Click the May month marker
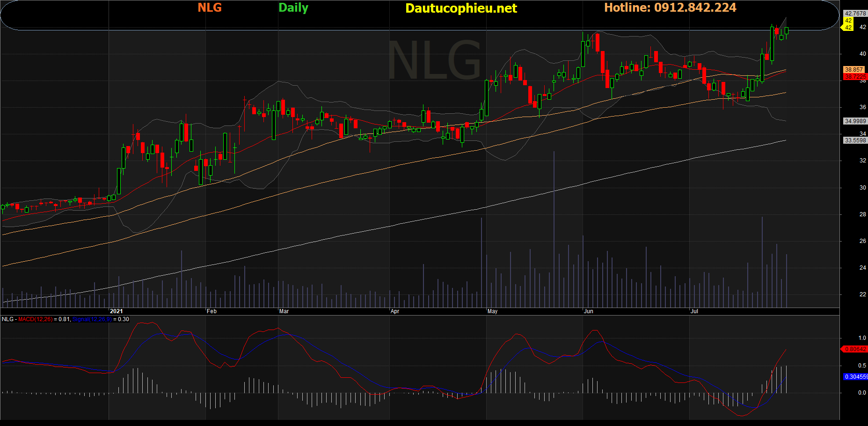 492,311
